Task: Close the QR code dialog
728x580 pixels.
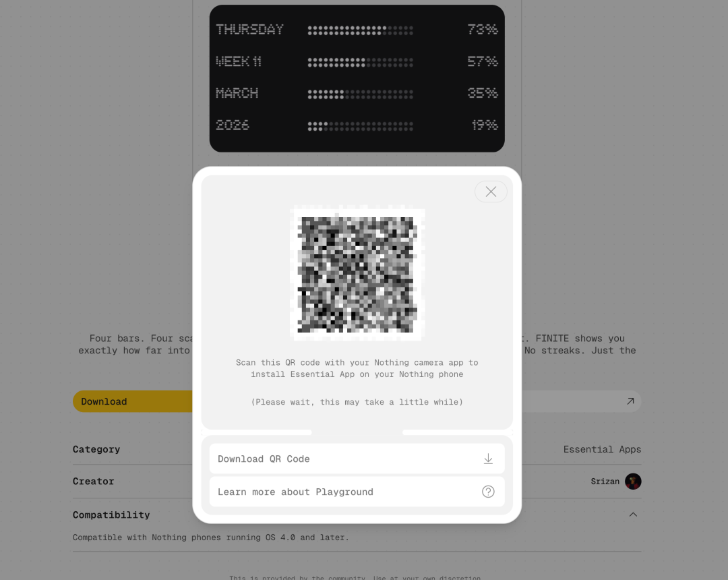Action: pyautogui.click(x=491, y=192)
